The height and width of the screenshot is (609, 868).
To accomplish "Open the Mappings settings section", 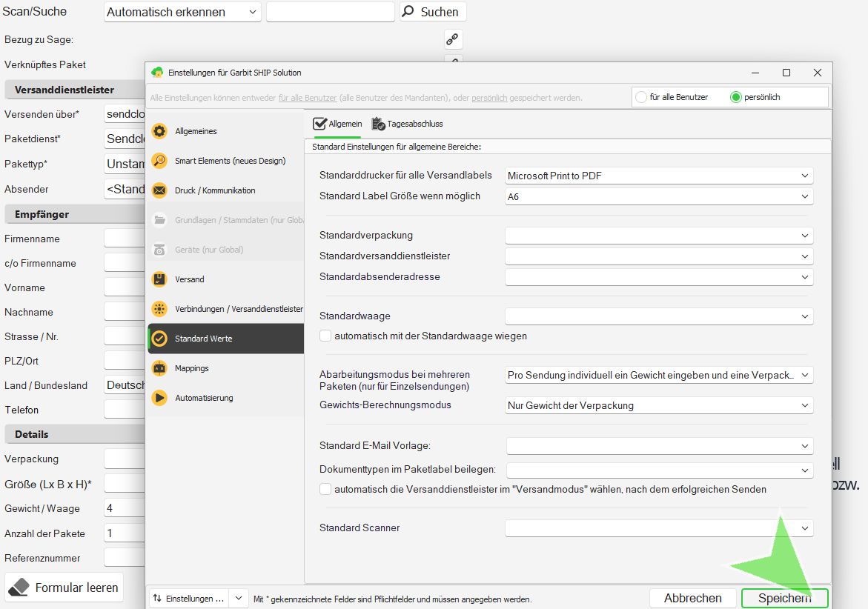I will 226,367.
